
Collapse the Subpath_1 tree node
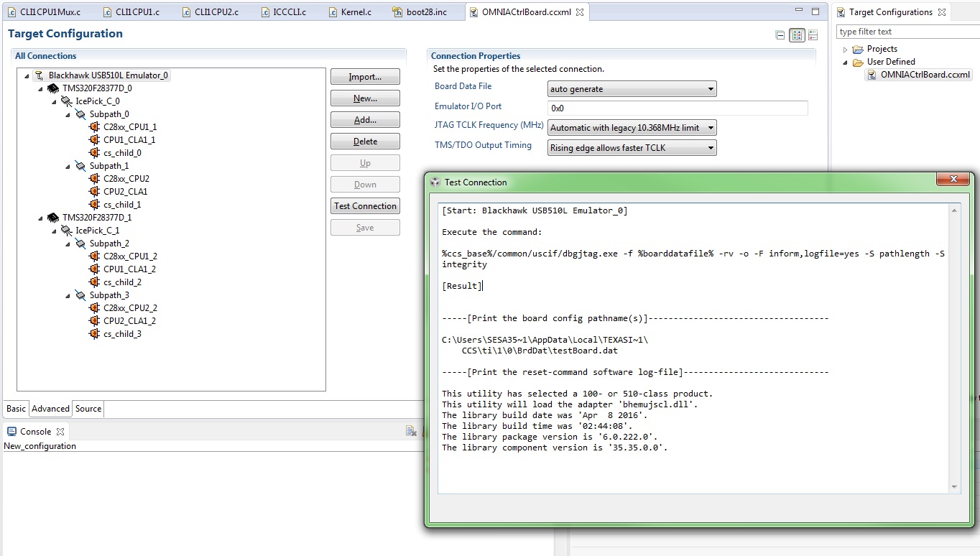(x=68, y=166)
